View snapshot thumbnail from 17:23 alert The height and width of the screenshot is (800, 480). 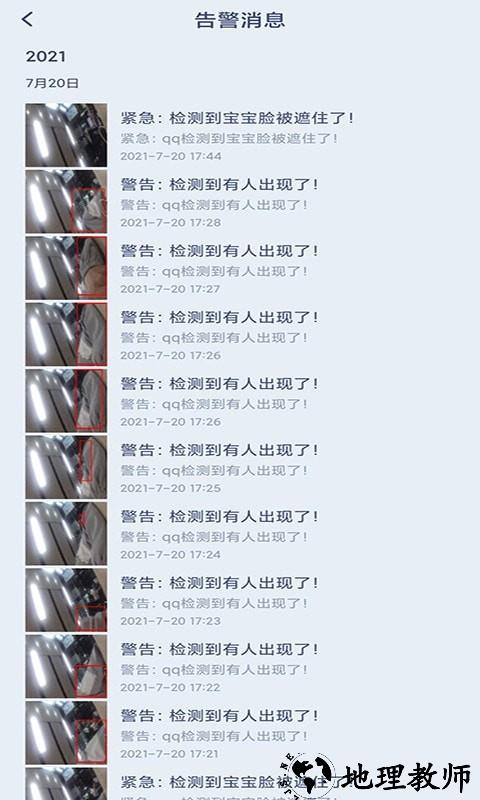(66, 600)
